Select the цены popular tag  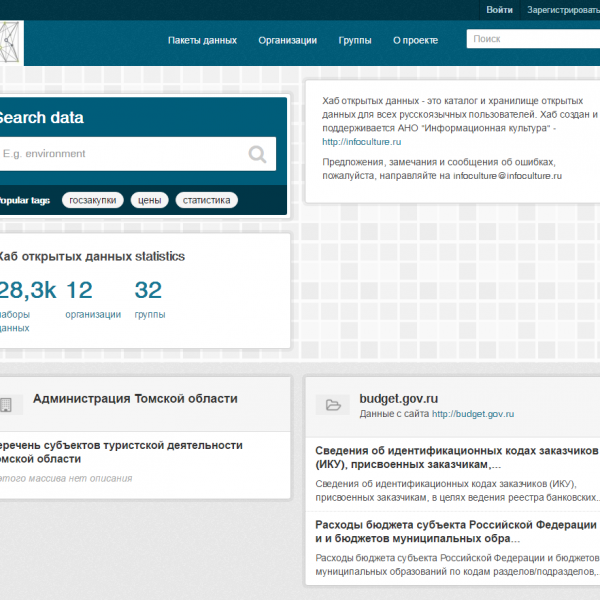pyautogui.click(x=149, y=200)
